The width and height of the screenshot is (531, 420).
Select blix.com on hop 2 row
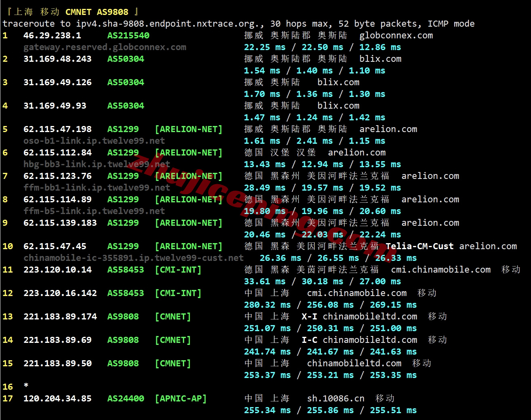coord(380,59)
